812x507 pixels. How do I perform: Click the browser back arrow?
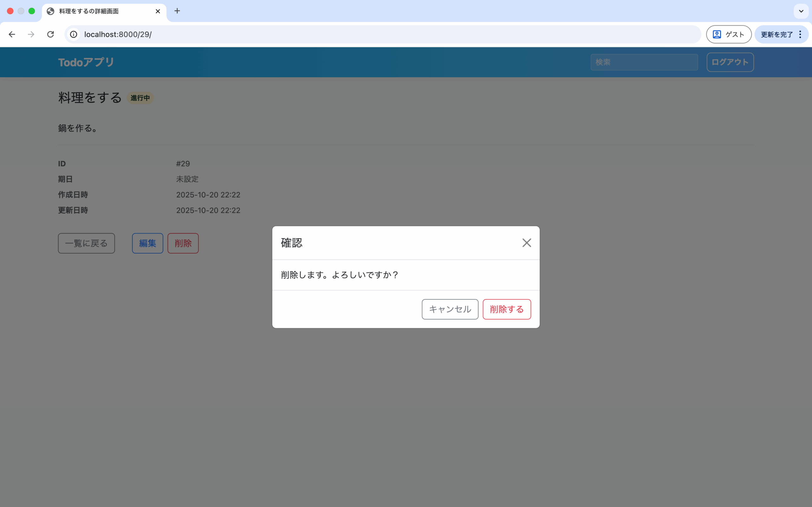[x=12, y=35]
